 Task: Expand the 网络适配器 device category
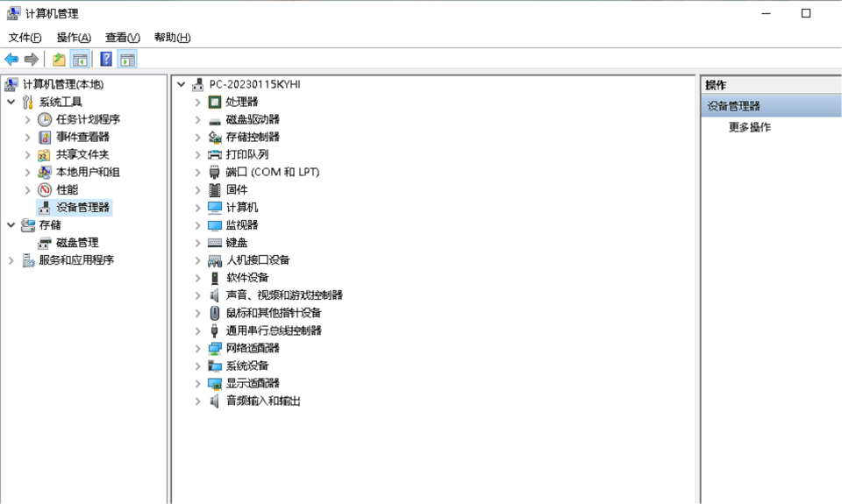click(x=197, y=348)
